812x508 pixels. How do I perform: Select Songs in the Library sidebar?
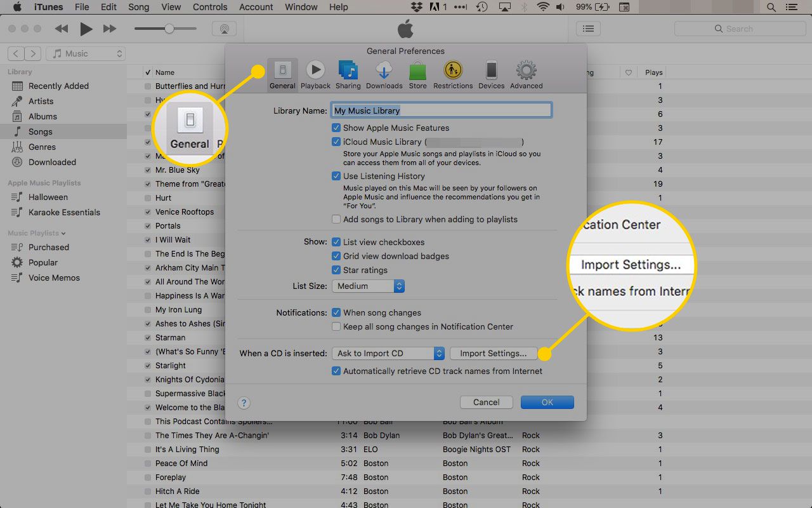[40, 131]
